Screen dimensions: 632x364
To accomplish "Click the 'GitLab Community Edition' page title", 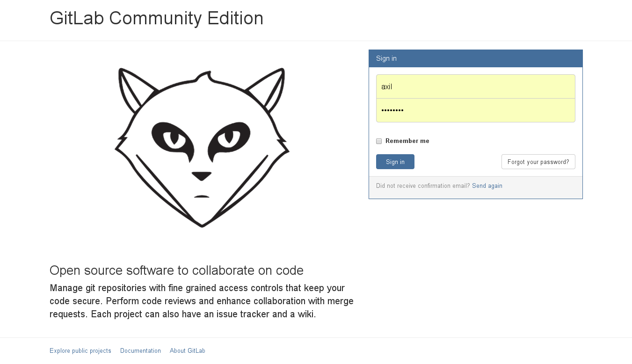I will coord(156,19).
